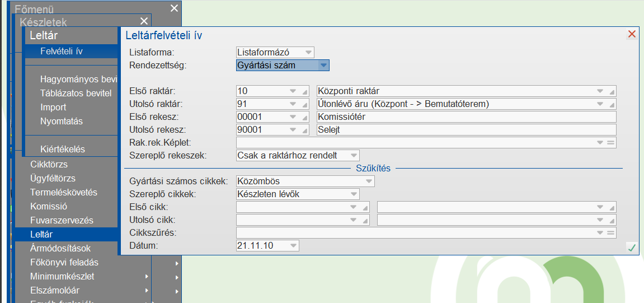Open the Szereplő cikkek Készleten lévők dropdown

click(353, 194)
